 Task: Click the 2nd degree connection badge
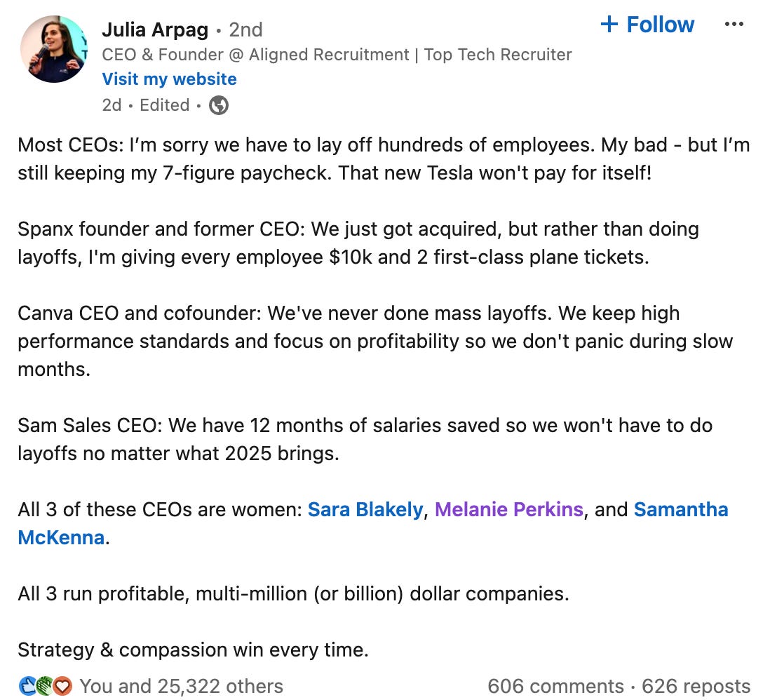(245, 30)
